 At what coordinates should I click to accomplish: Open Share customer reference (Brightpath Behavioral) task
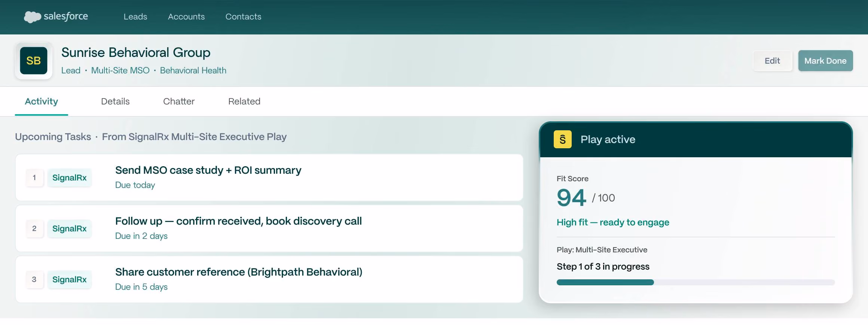269,279
